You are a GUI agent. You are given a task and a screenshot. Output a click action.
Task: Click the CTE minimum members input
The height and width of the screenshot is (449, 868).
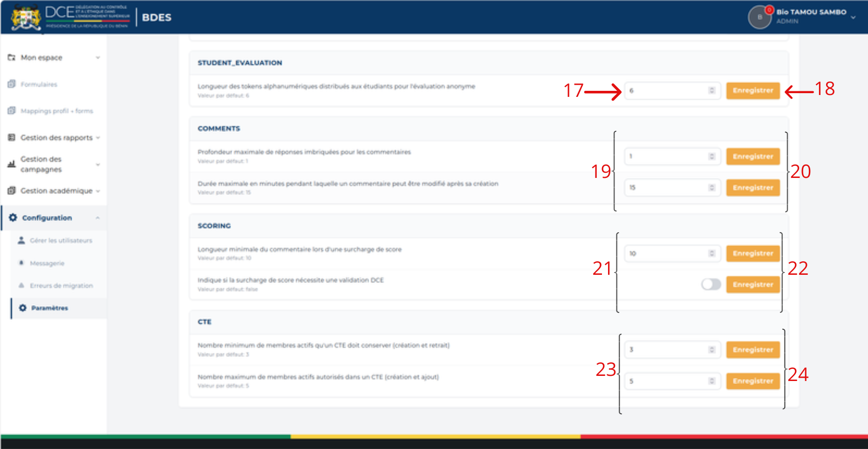[x=672, y=350]
